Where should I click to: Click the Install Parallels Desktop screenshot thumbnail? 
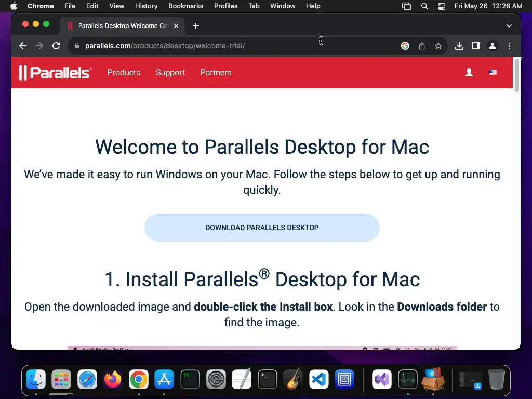tap(262, 348)
